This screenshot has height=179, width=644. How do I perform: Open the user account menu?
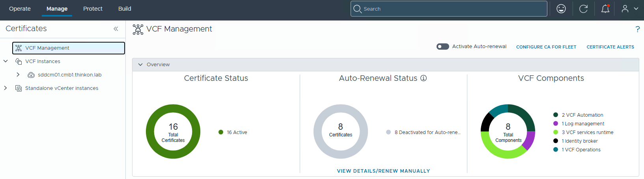pyautogui.click(x=630, y=9)
